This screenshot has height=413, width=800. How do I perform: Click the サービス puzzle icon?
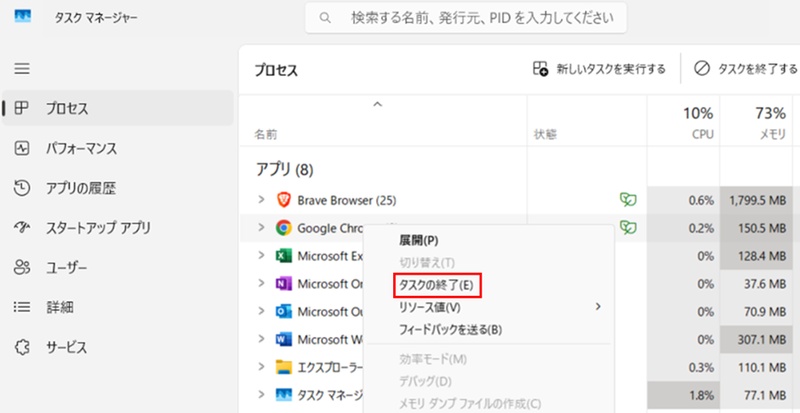point(21,347)
